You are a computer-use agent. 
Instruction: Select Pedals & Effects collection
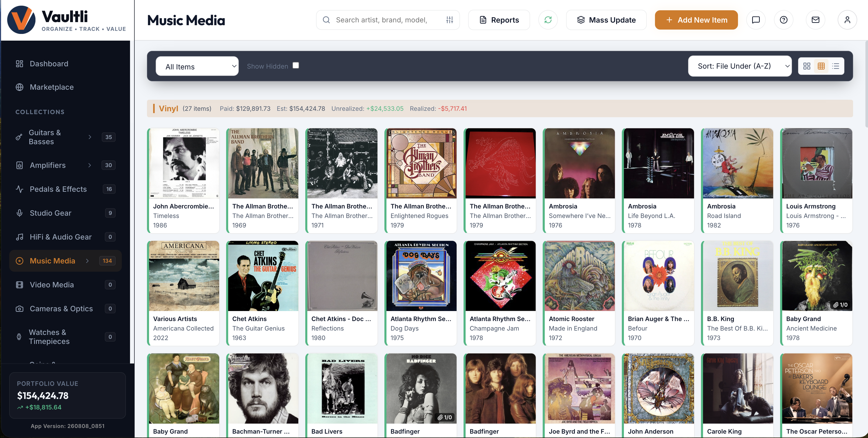coord(65,189)
